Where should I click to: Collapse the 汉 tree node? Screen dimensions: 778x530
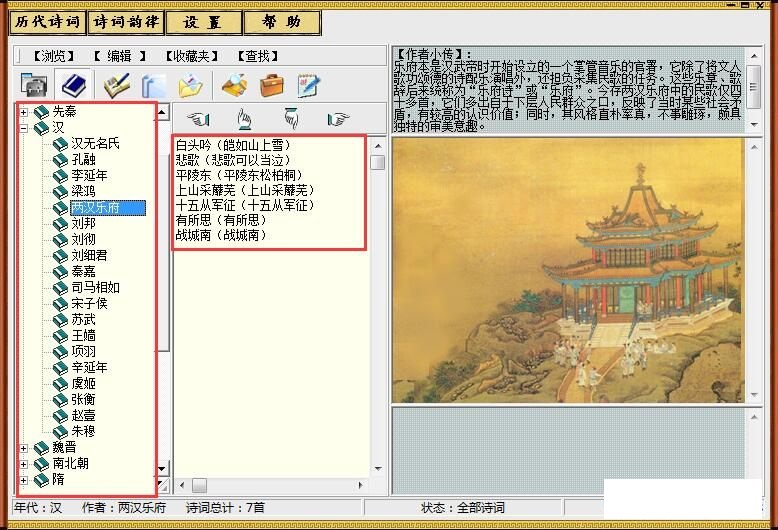point(23,128)
